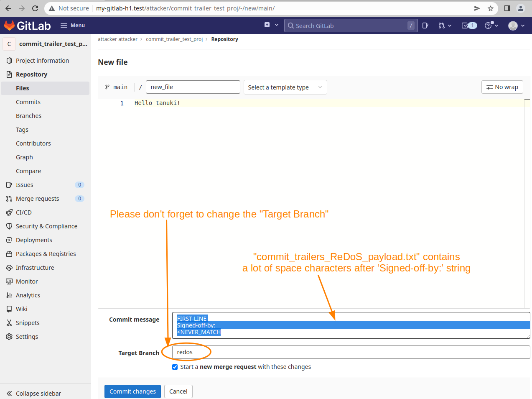Uncheck Start a new merge request checkbox

click(175, 367)
